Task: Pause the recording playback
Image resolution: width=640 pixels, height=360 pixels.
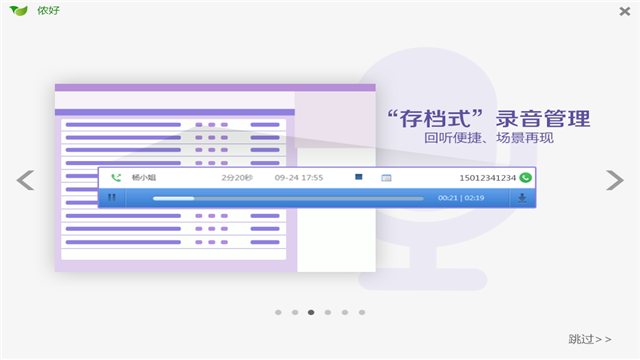Action: [111, 198]
